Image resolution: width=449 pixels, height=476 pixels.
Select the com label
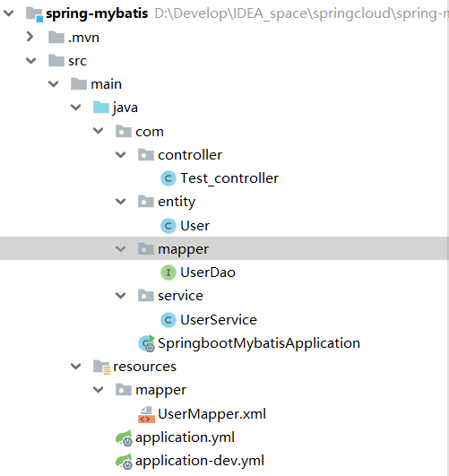[150, 132]
